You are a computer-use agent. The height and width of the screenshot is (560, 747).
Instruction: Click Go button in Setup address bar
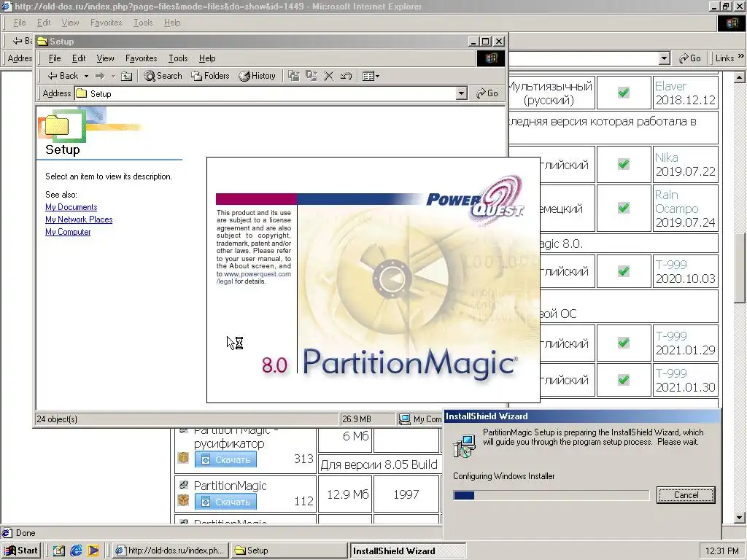click(x=487, y=93)
